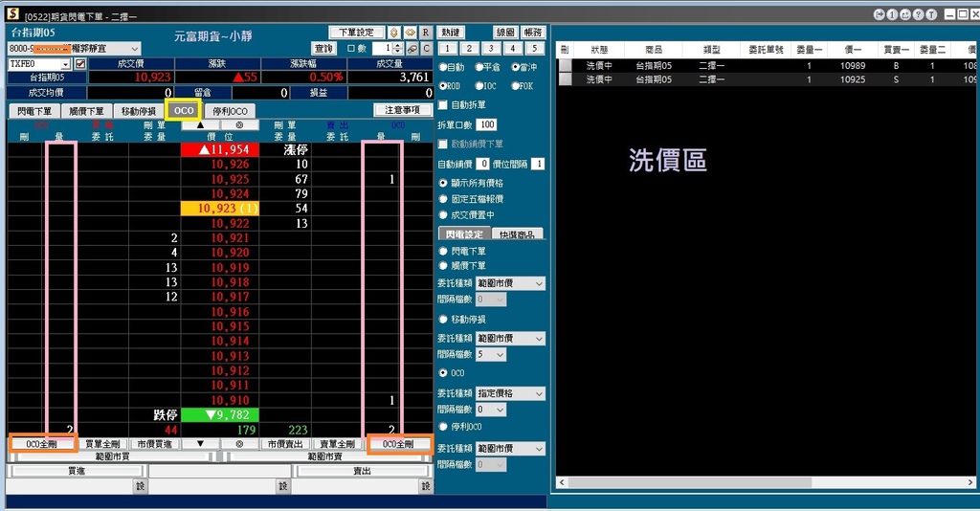Click hotkey preset button 3

coord(491,49)
